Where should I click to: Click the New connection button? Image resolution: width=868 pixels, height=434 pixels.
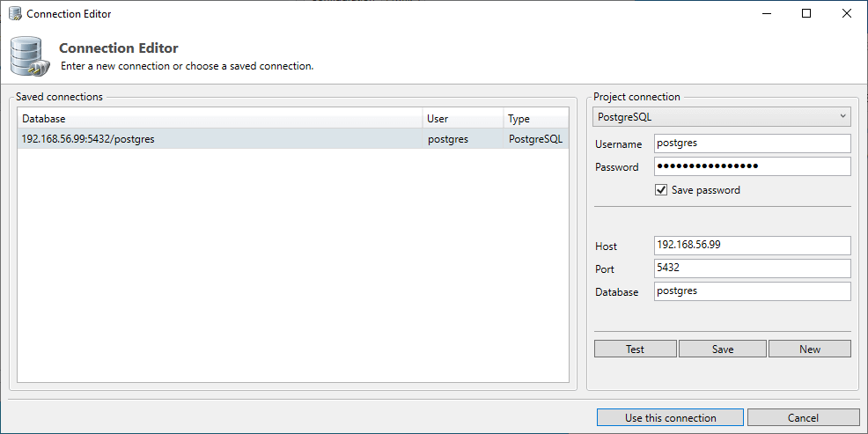tap(809, 349)
